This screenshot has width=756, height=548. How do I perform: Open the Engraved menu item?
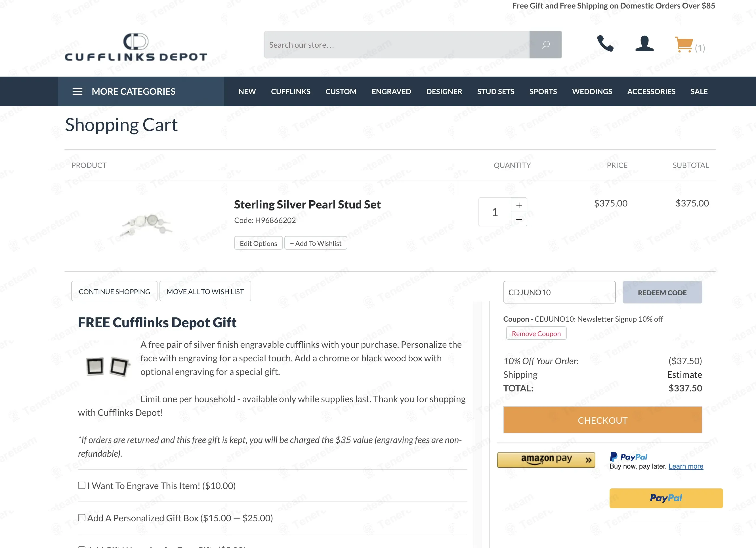[x=391, y=91]
